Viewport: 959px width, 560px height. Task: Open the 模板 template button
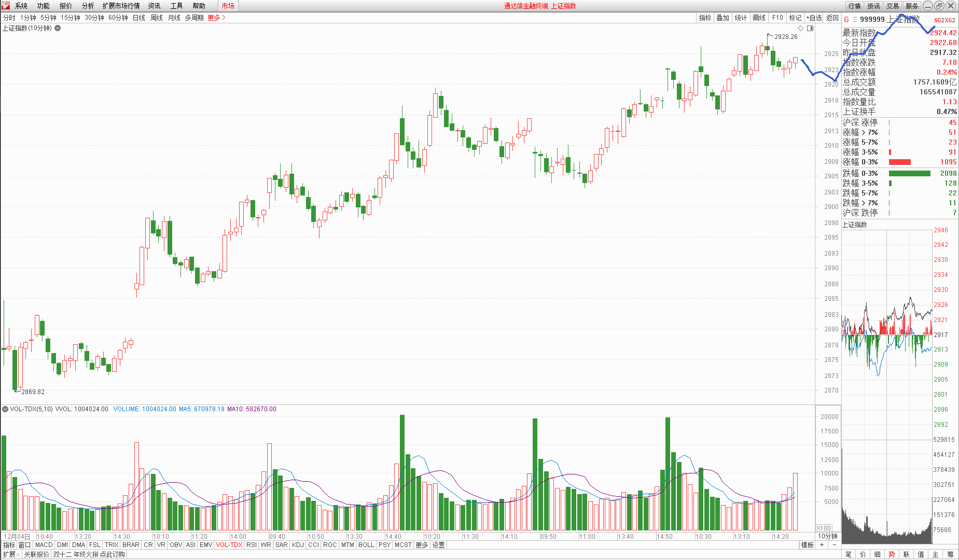click(808, 545)
